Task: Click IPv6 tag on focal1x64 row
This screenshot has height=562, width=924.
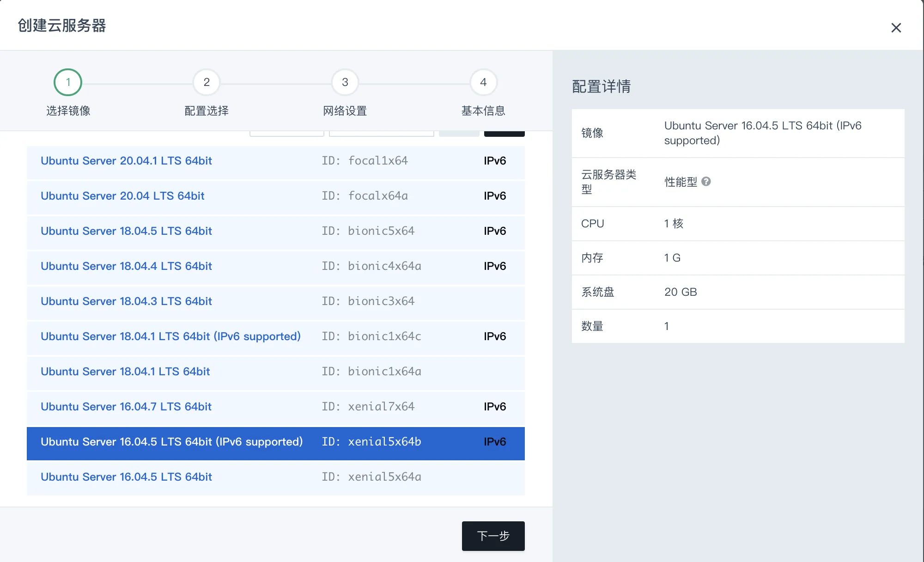Action: [x=495, y=161]
